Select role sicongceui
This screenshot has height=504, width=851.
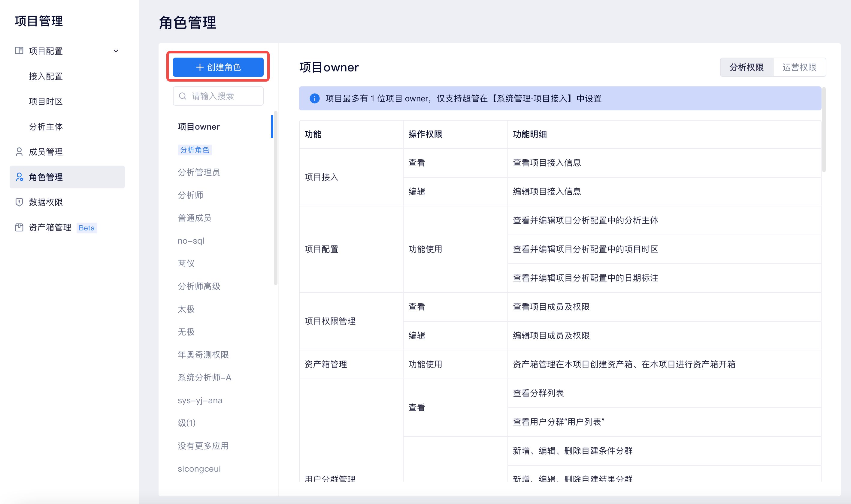pos(199,469)
